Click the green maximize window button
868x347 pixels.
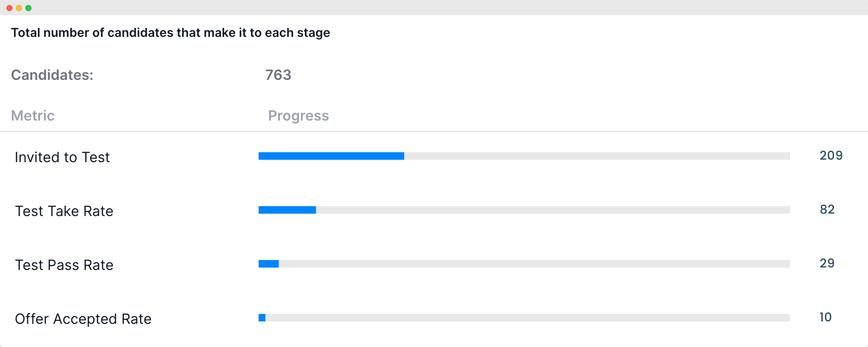[x=28, y=8]
